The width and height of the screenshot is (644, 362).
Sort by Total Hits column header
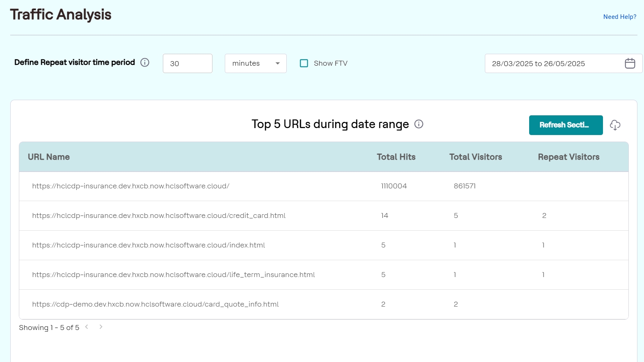click(x=396, y=157)
